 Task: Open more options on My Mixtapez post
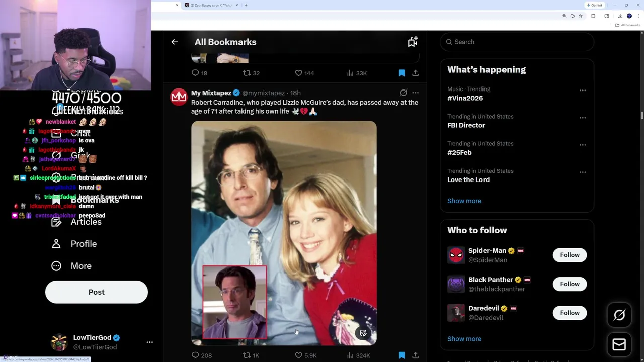(x=415, y=93)
